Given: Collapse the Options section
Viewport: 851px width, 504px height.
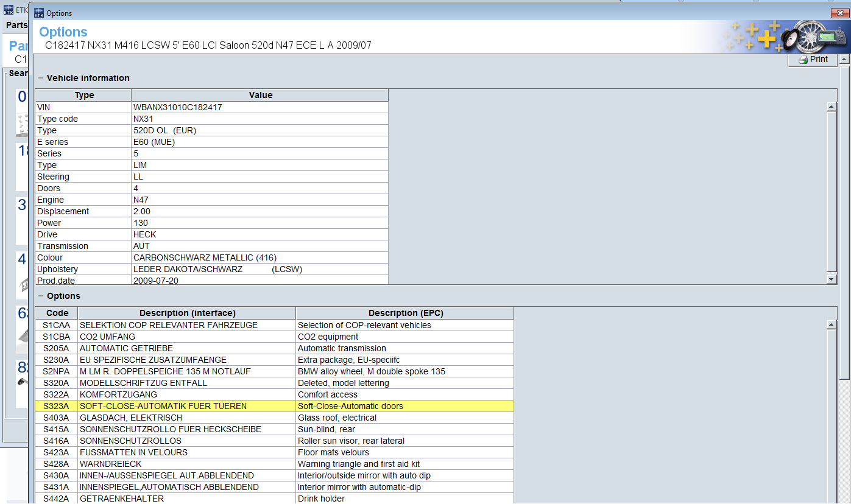Looking at the screenshot, I should [x=41, y=296].
